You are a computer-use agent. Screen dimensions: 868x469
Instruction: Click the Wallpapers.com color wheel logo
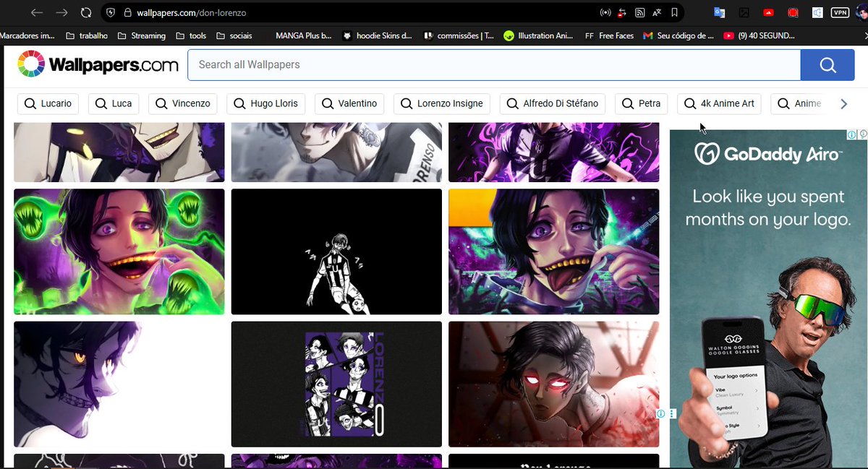pos(31,64)
